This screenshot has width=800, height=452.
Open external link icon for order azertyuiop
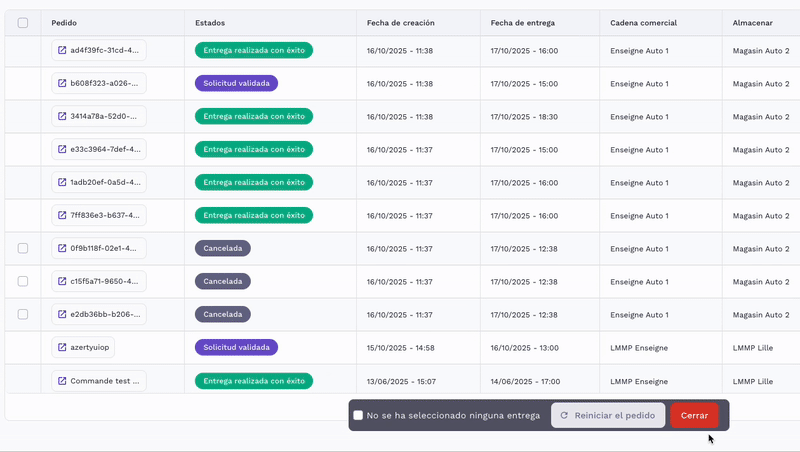pyautogui.click(x=62, y=347)
